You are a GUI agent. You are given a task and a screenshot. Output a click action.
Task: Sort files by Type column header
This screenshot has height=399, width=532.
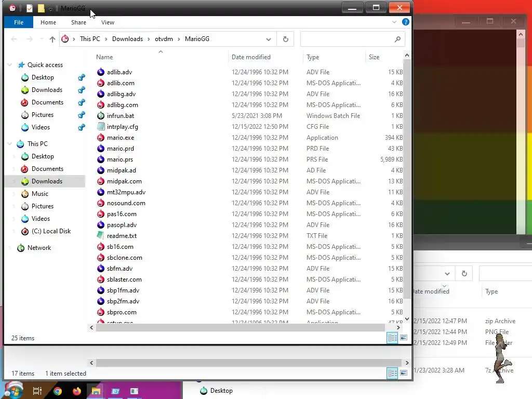[313, 57]
